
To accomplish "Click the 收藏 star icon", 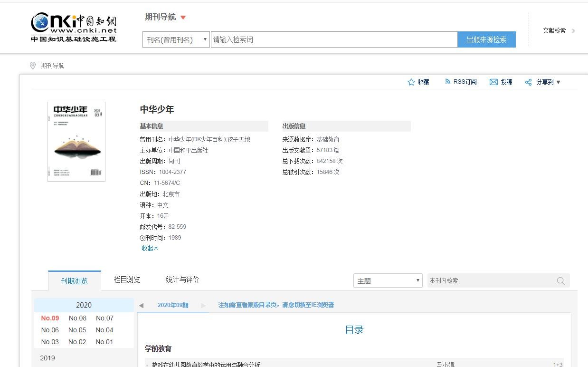I will [x=411, y=82].
